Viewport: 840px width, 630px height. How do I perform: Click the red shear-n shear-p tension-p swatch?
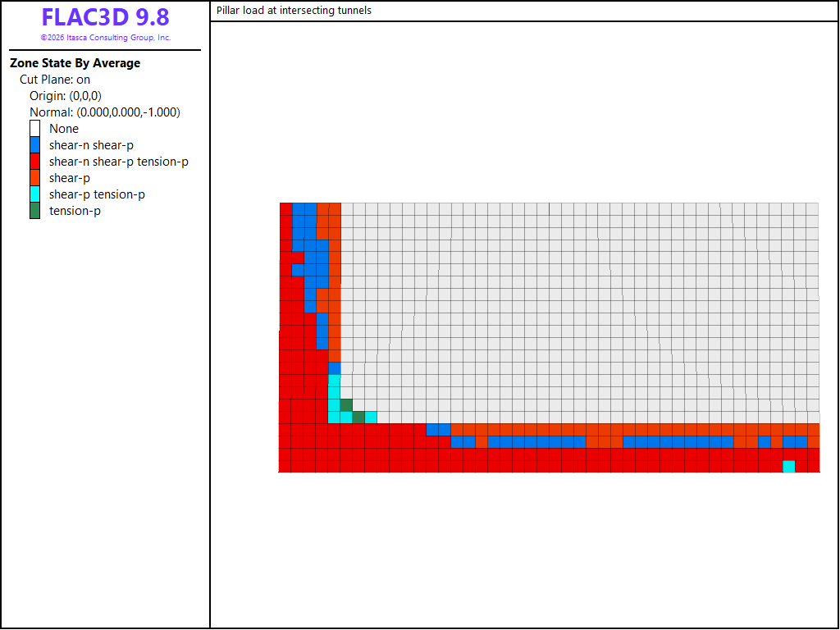(x=34, y=162)
